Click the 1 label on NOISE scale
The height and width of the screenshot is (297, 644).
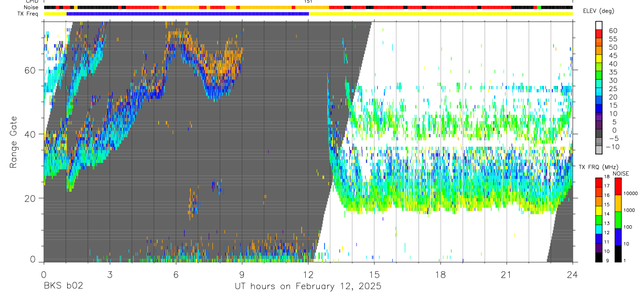click(626, 261)
